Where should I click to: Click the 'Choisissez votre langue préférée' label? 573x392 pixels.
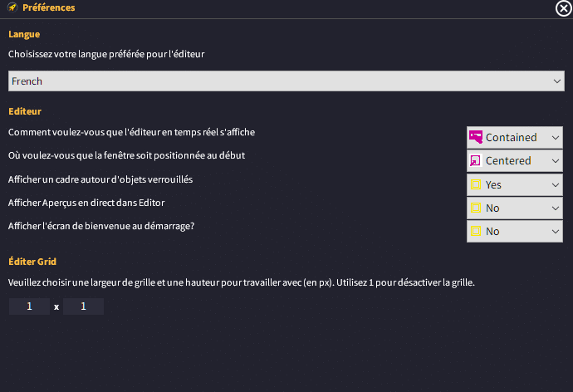[x=106, y=54]
